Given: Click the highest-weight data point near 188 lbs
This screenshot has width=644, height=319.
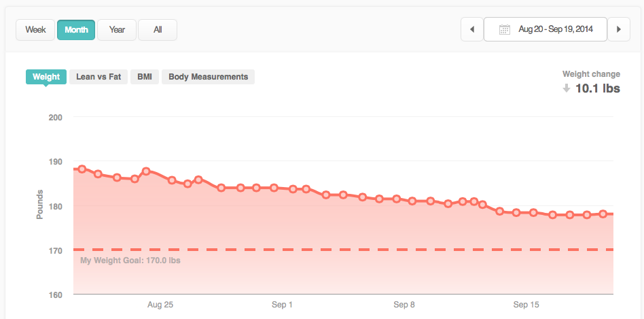Looking at the screenshot, I should click(82, 169).
